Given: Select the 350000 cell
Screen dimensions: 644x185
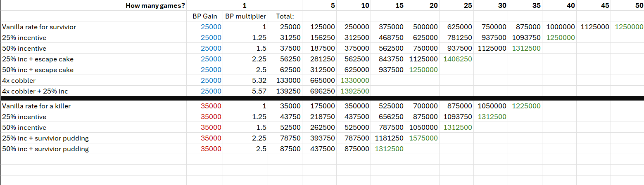Looking at the screenshot, I should click(x=354, y=106).
